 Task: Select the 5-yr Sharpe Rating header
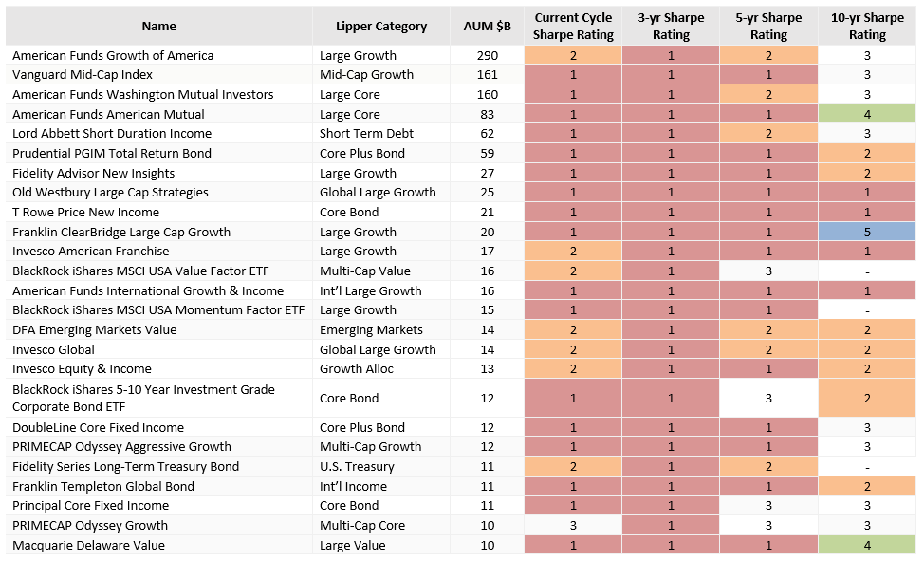pos(768,27)
